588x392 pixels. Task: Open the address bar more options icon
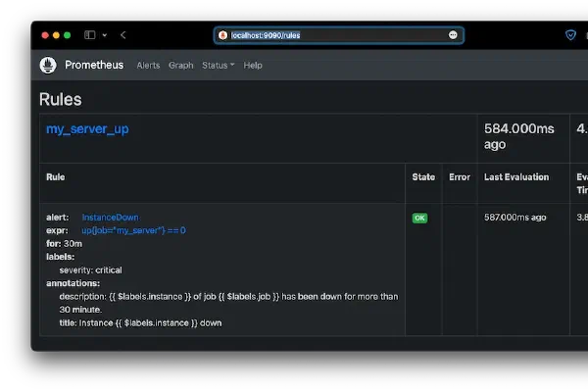pos(453,35)
